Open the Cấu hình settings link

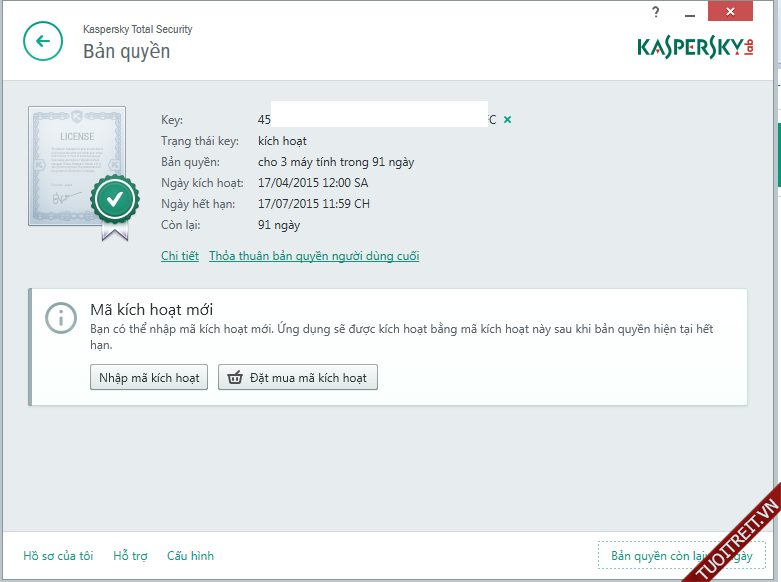[190, 555]
